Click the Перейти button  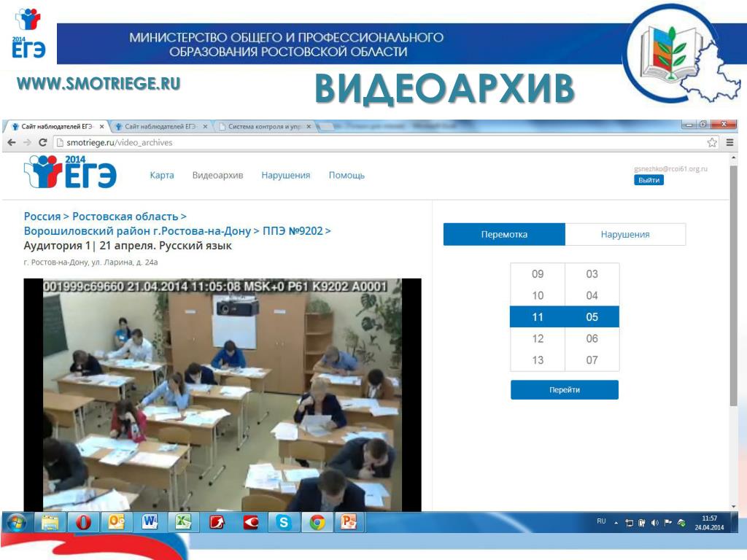(x=565, y=389)
